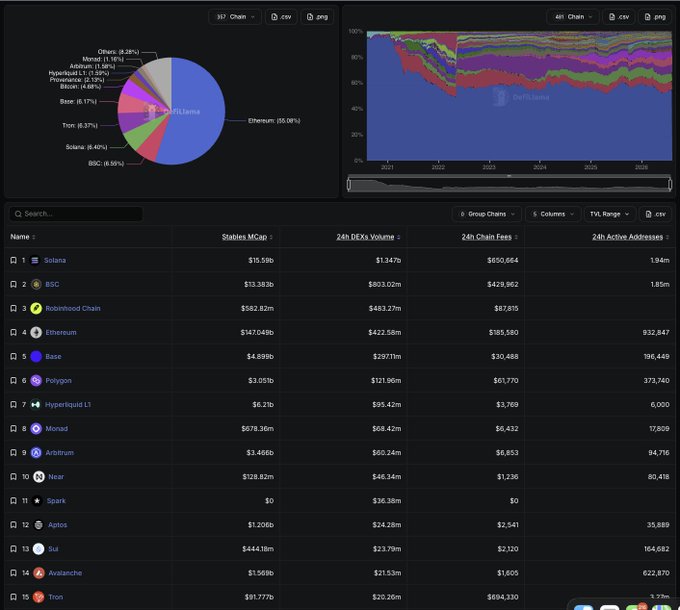The width and height of the screenshot is (680, 610).
Task: Sort by 24h Active Addresses column
Action: 631,237
